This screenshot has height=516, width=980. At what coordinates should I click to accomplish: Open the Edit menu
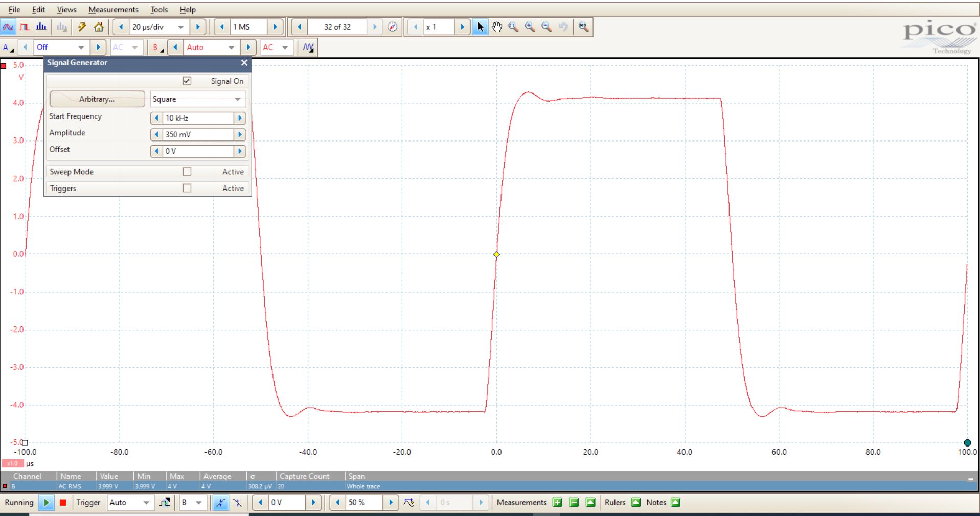pos(38,10)
